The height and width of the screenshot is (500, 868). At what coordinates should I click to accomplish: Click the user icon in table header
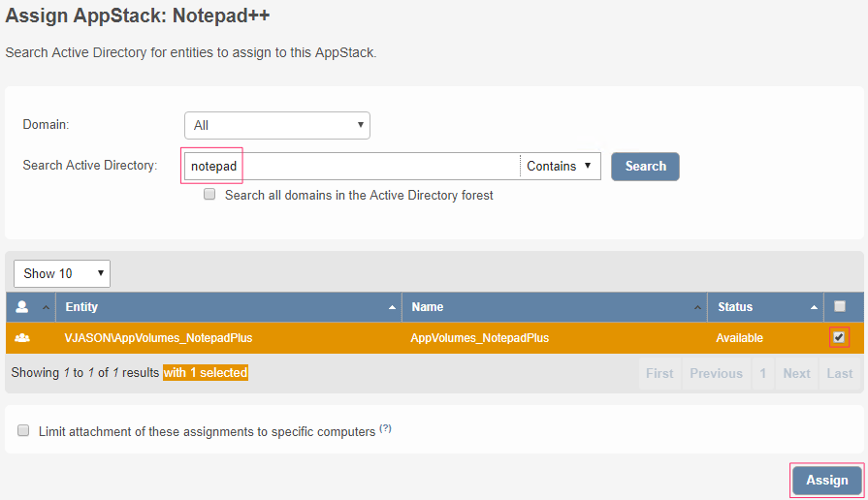click(22, 307)
